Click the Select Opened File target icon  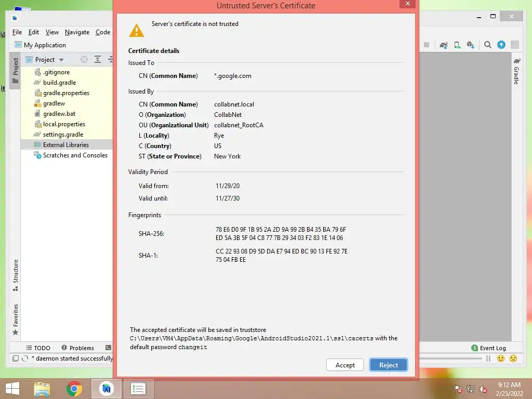tap(84, 60)
